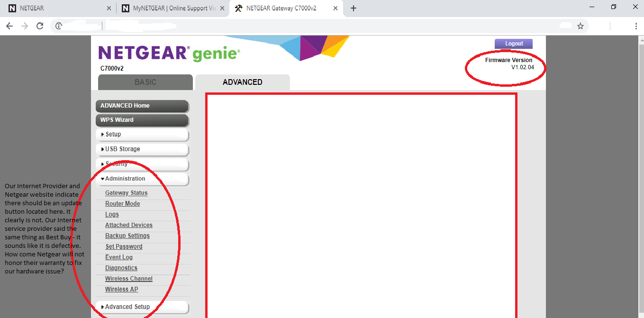Bookmark page with star icon
Viewport: 644px width, 318px height.
coord(580,26)
